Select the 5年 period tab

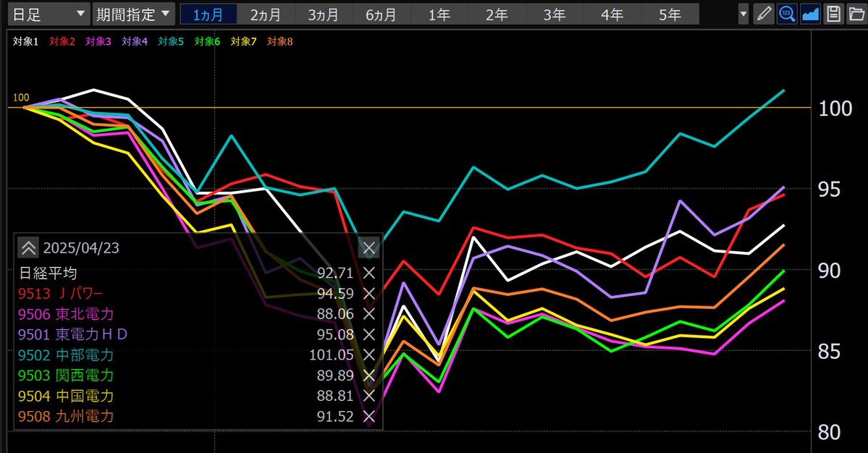[670, 14]
